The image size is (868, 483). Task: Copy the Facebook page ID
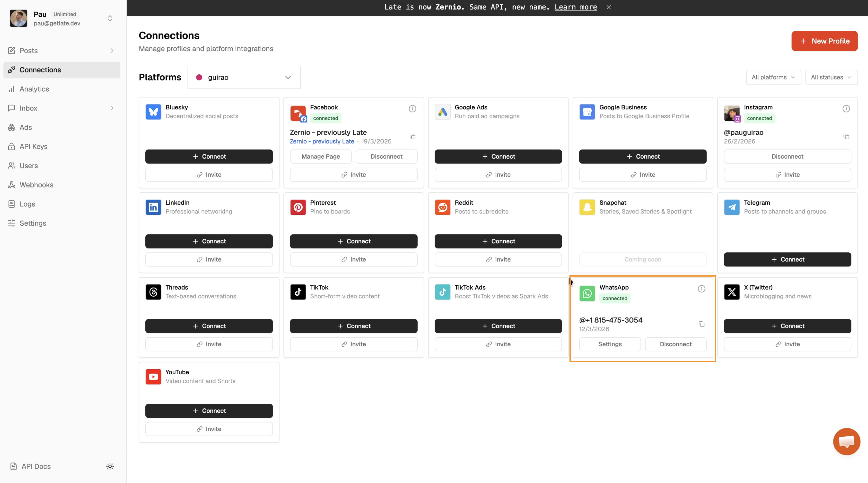pyautogui.click(x=412, y=136)
